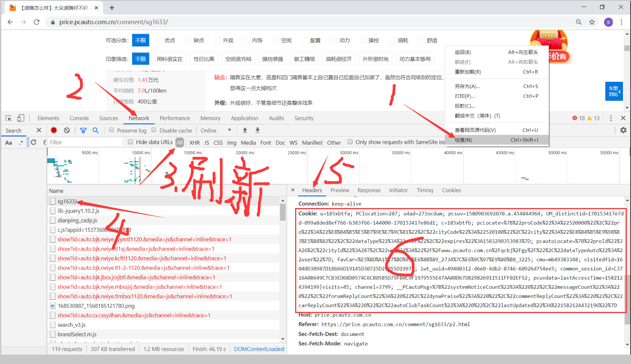Filter requests by XHR type
This screenshot has height=364, width=631.
click(x=195, y=143)
